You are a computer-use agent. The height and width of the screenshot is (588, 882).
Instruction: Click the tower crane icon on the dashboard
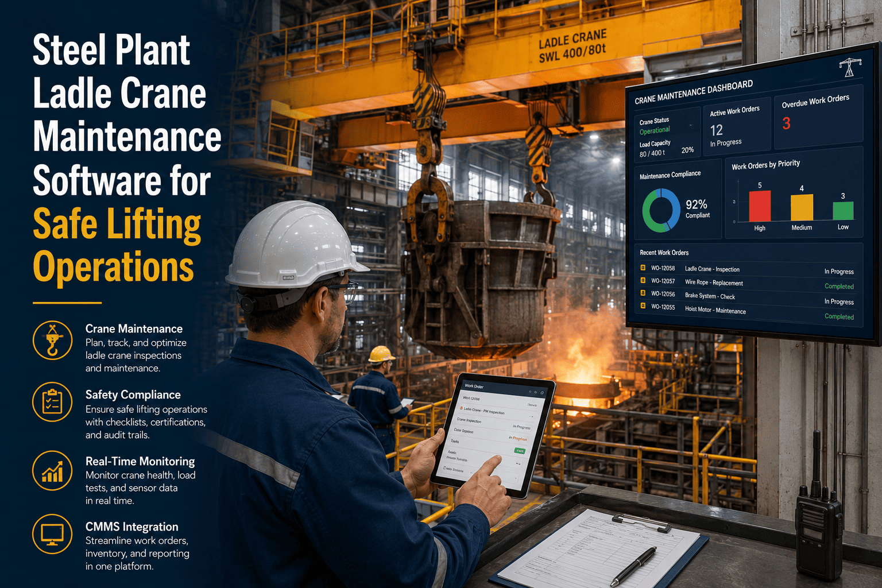coord(849,67)
